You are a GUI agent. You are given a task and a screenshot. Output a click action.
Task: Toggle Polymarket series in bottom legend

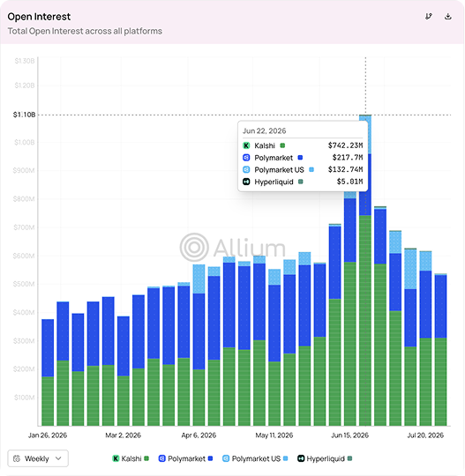[x=185, y=458]
